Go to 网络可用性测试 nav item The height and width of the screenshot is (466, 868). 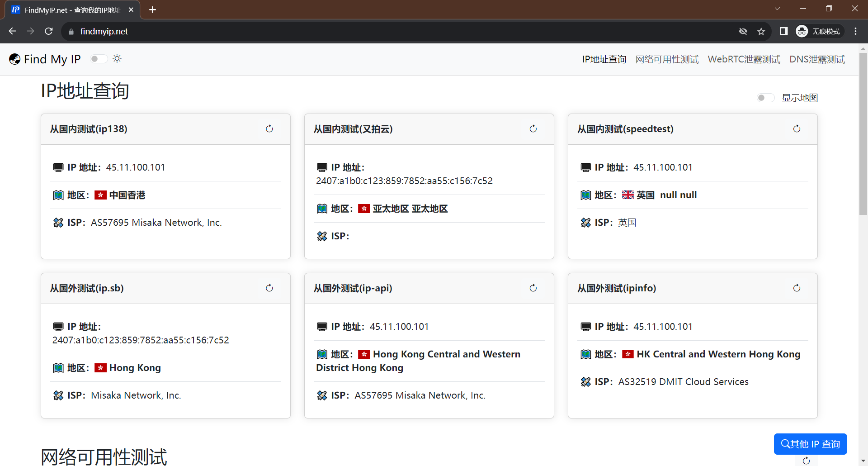667,59
